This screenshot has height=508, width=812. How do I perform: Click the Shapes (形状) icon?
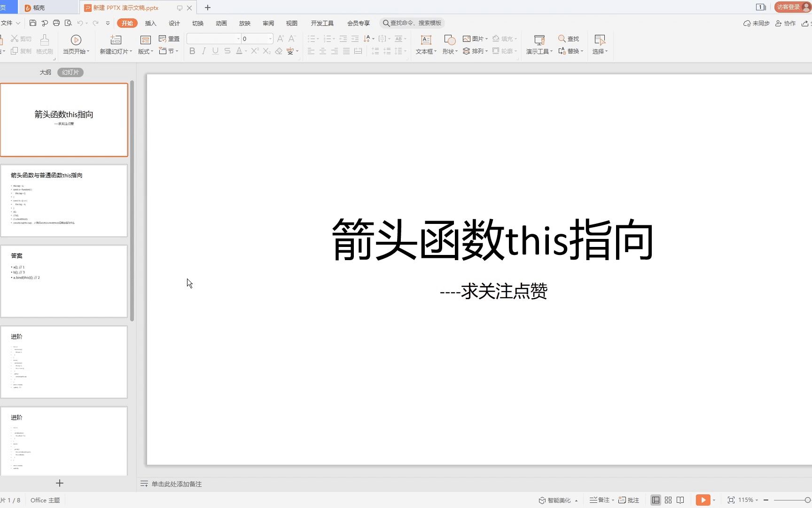tap(450, 40)
